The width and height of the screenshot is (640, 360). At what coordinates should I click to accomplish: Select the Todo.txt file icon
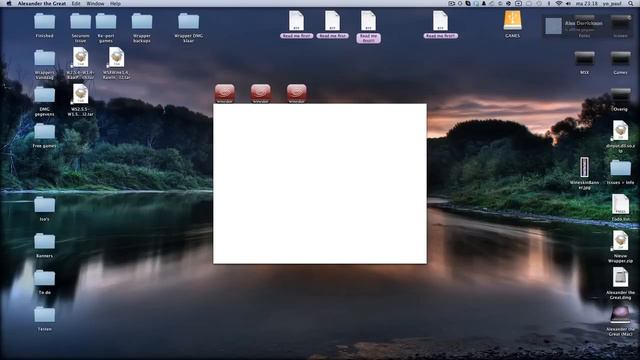point(620,204)
